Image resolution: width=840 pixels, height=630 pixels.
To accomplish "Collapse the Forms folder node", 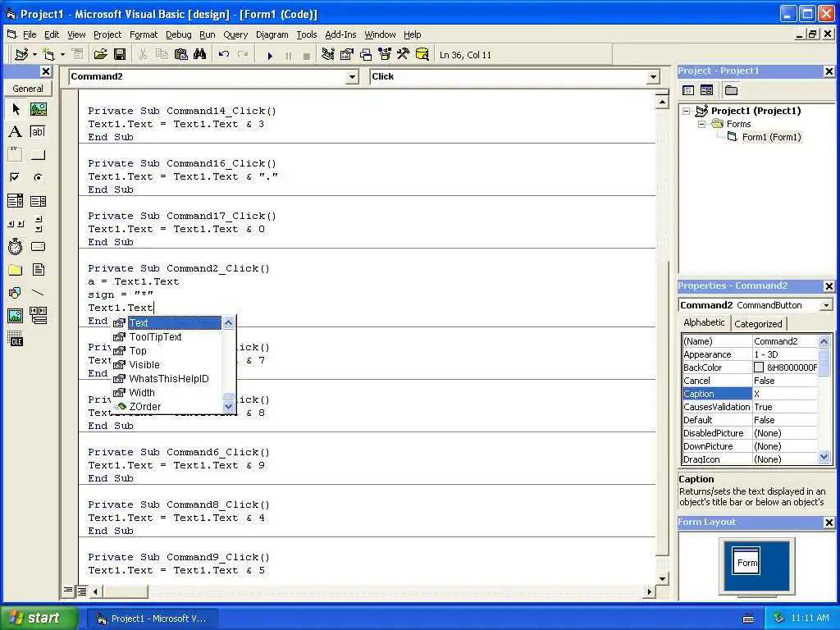I will [x=702, y=124].
